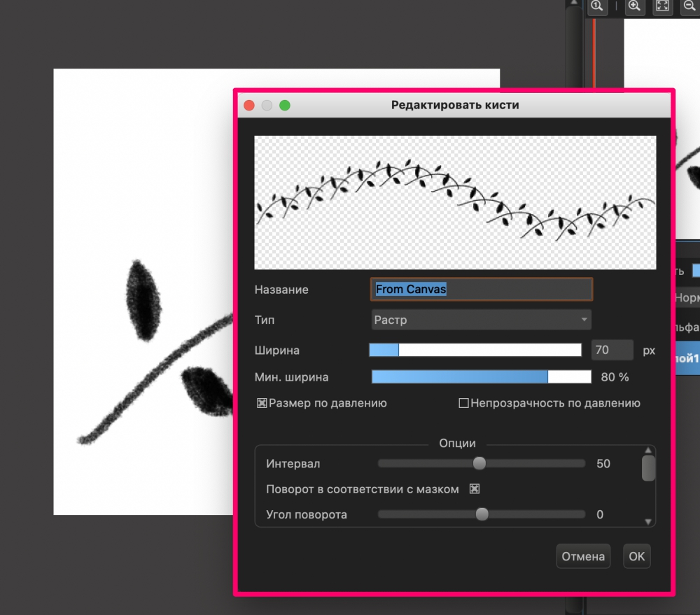Click the brush stroke preview image
700x615 pixels.
click(456, 202)
